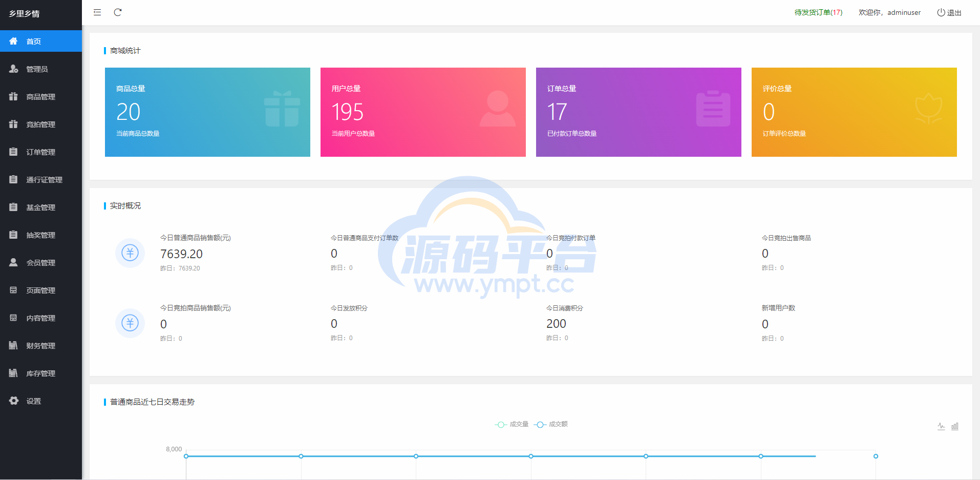Switch chart to bar view icon

tap(955, 426)
